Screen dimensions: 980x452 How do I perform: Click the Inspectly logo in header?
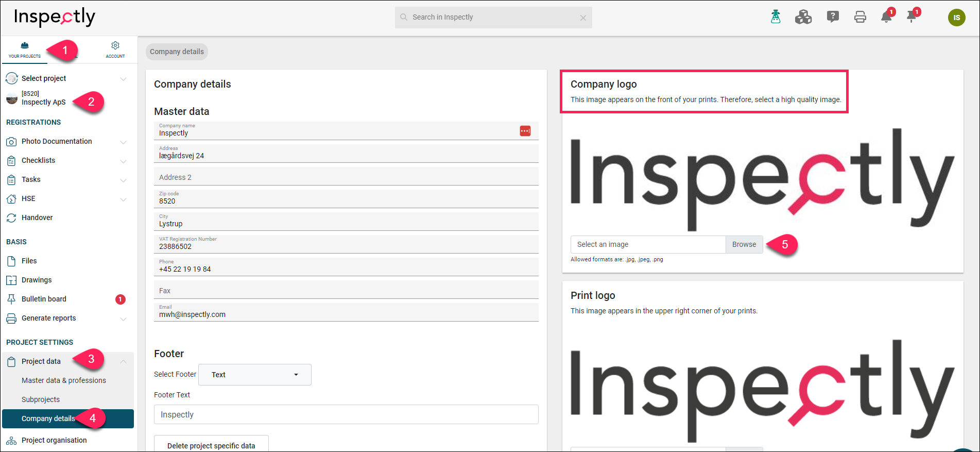click(x=55, y=17)
